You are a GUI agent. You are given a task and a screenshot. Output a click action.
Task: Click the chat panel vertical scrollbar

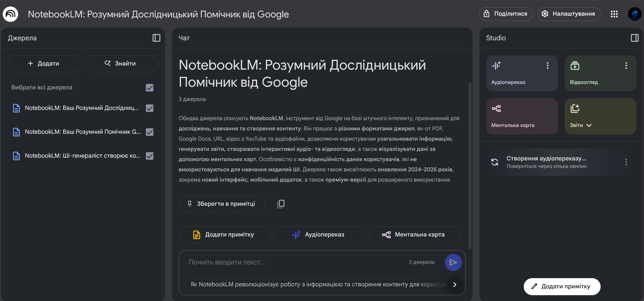click(470, 166)
